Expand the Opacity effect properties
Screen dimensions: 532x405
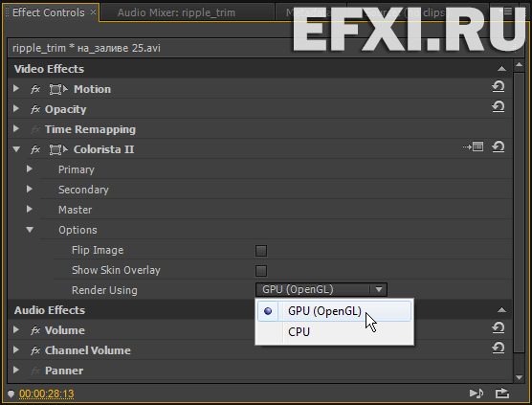coord(16,108)
